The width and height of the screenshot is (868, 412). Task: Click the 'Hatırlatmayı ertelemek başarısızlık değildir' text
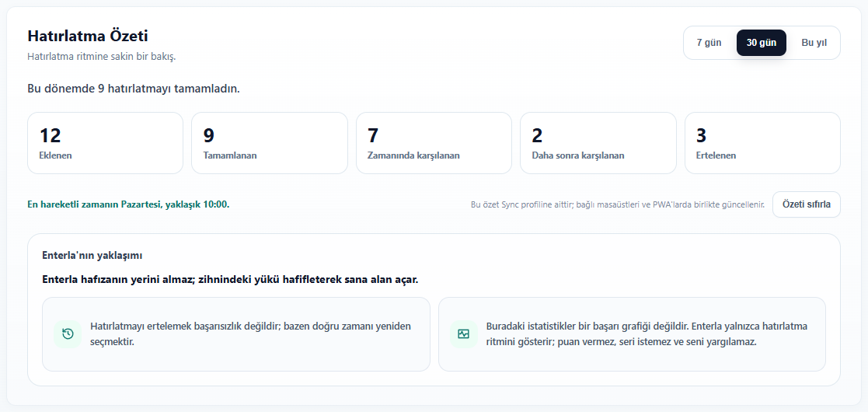[x=251, y=334]
